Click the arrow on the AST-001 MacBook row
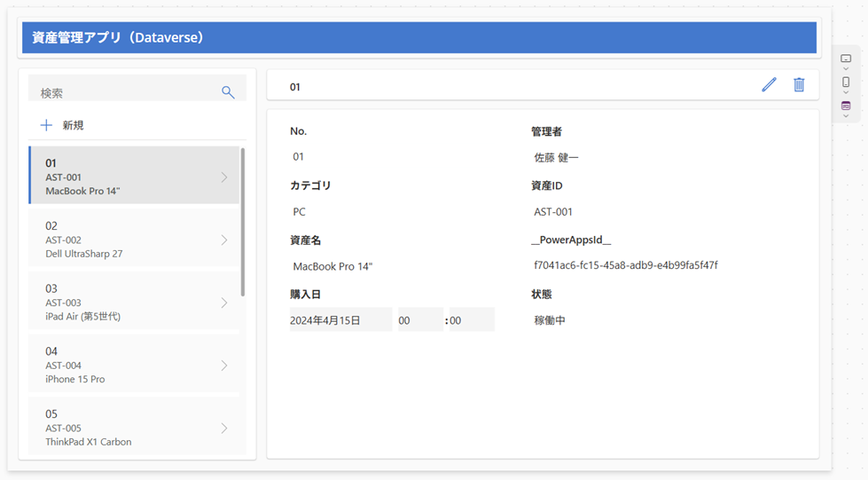This screenshot has width=868, height=480. click(x=223, y=177)
